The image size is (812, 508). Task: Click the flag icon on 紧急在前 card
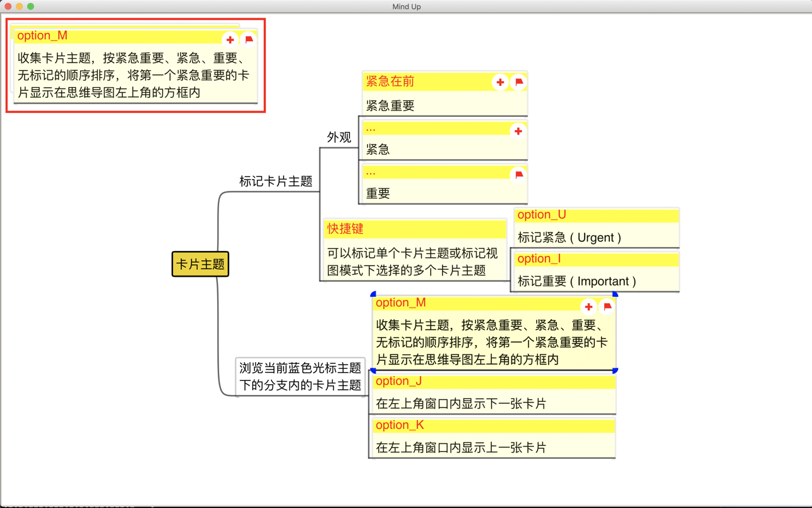pyautogui.click(x=518, y=82)
